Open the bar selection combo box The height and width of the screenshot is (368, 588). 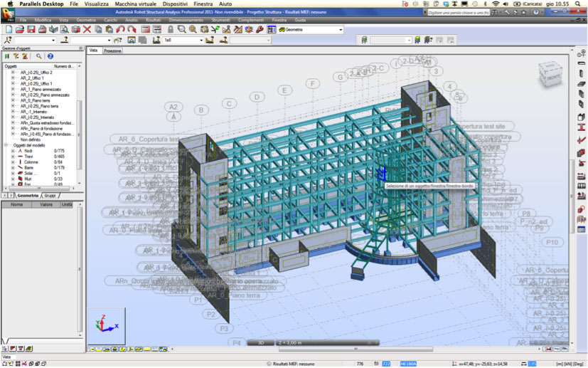pyautogui.click(x=109, y=40)
